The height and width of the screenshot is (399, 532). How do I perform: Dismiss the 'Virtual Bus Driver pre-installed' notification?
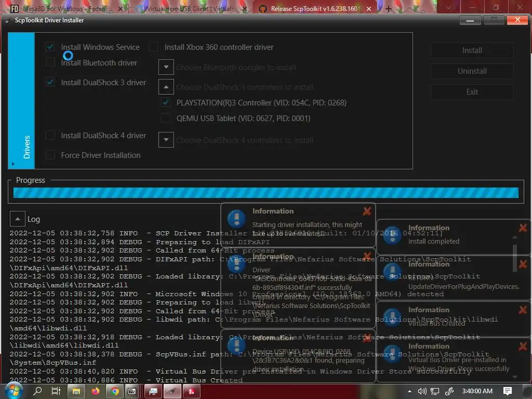click(x=523, y=346)
